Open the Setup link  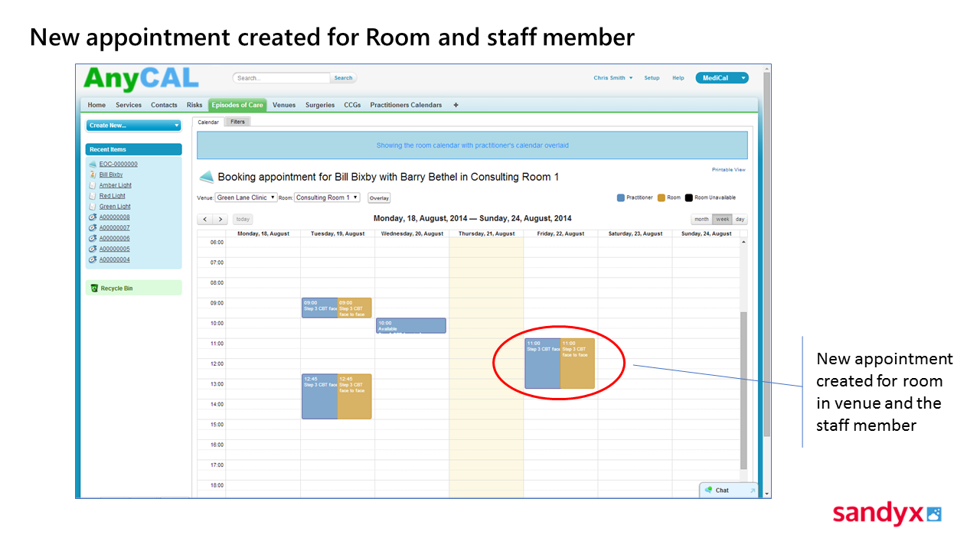[652, 78]
